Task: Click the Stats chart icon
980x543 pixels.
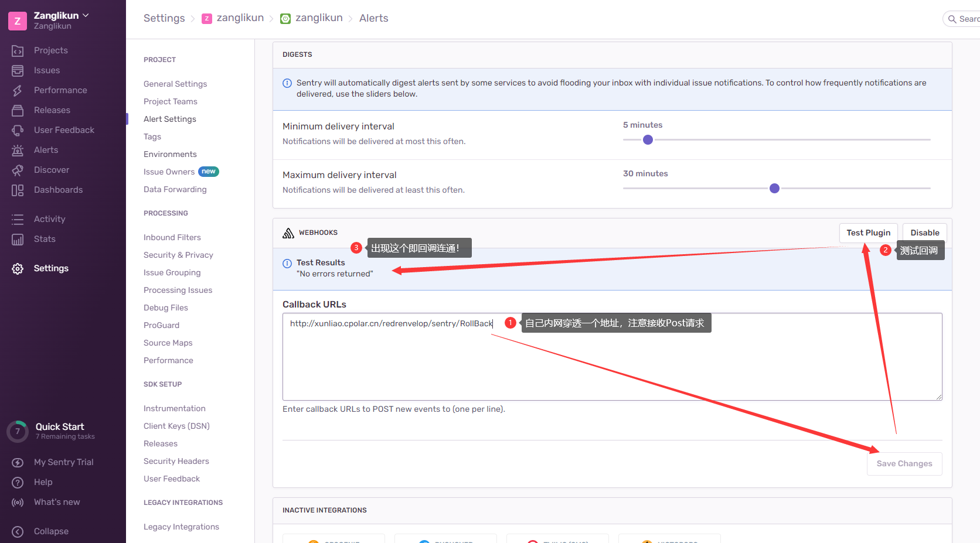Action: tap(18, 240)
